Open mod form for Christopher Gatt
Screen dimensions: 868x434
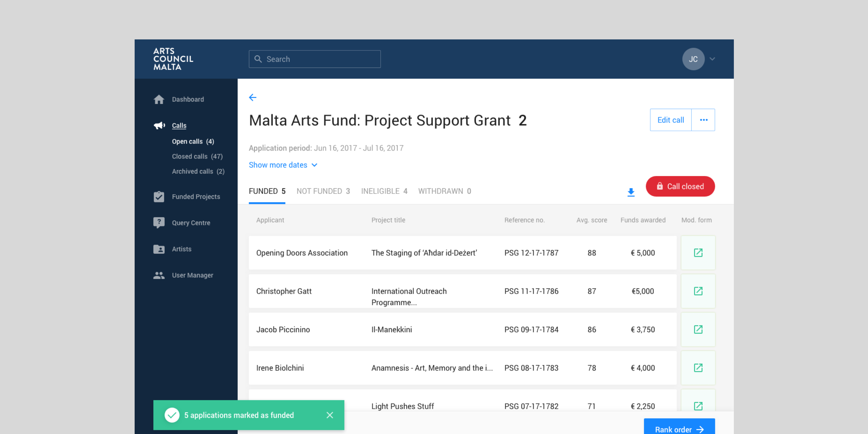698,291
